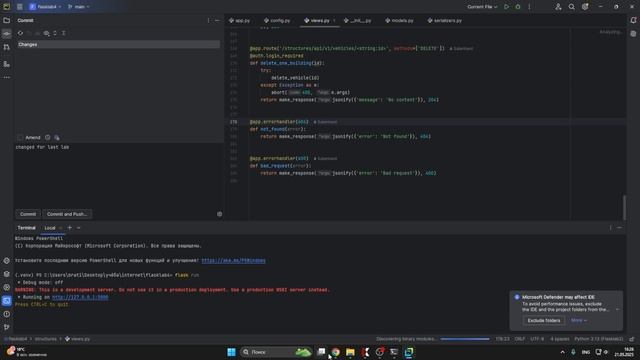Run the current file
This screenshot has height=360, width=640.
click(507, 7)
